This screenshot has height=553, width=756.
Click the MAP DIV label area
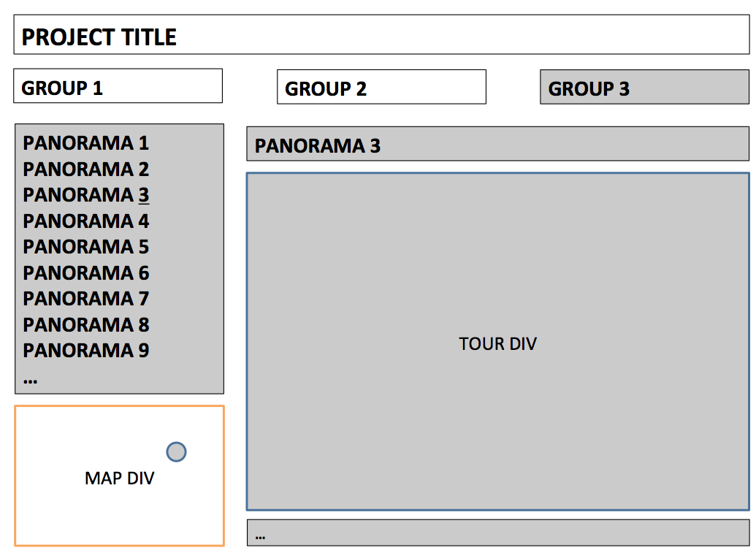pos(120,478)
